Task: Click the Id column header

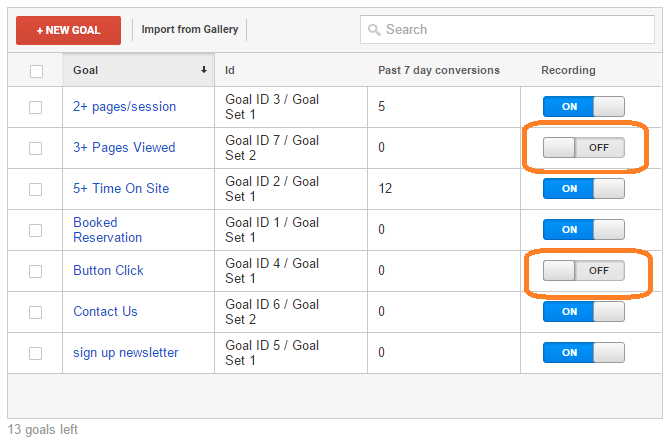Action: tap(230, 70)
